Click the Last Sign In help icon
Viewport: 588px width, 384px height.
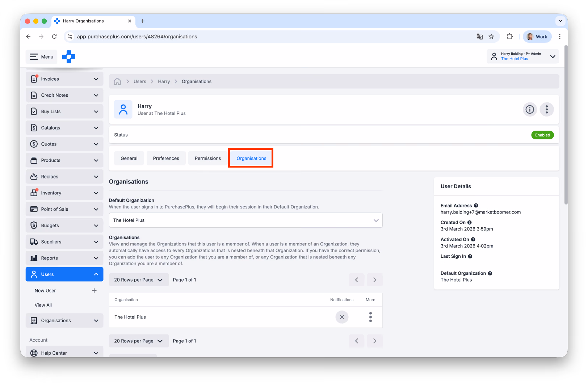point(470,256)
